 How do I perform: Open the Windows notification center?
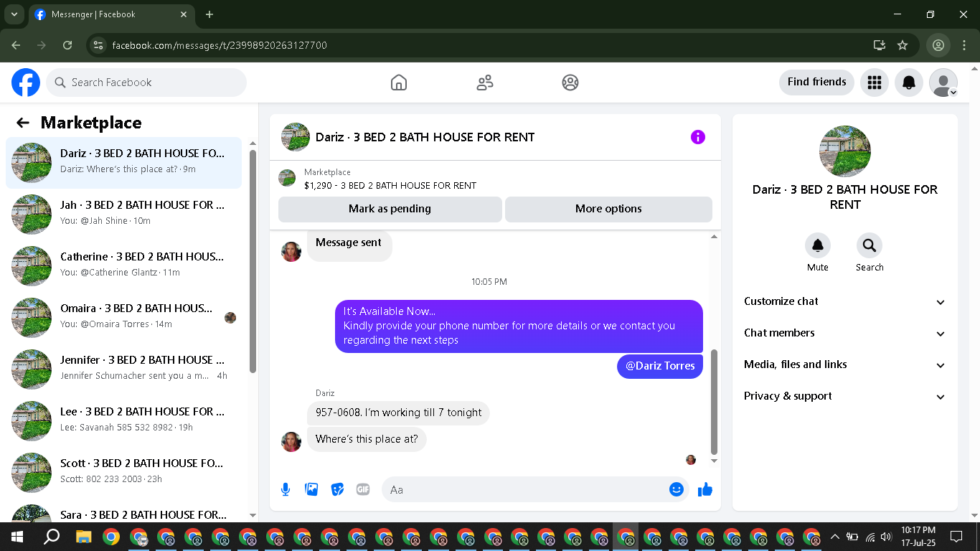pos(956,536)
